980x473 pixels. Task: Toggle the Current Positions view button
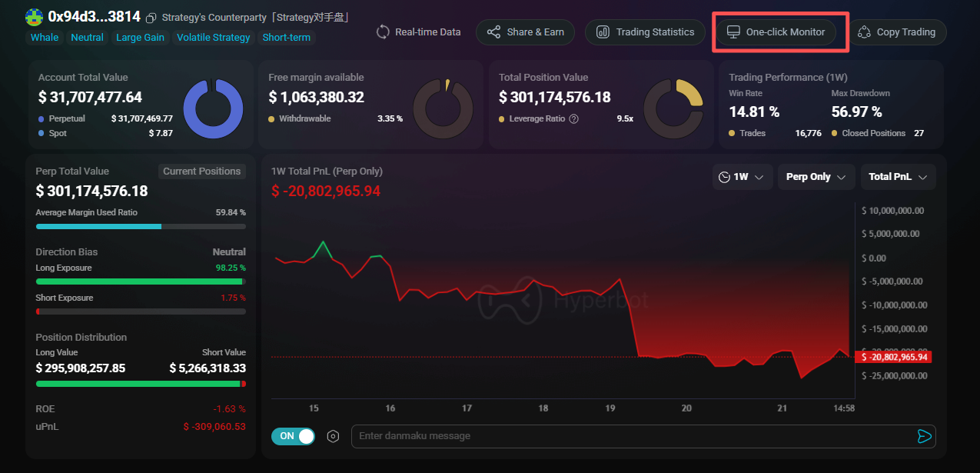click(x=202, y=172)
